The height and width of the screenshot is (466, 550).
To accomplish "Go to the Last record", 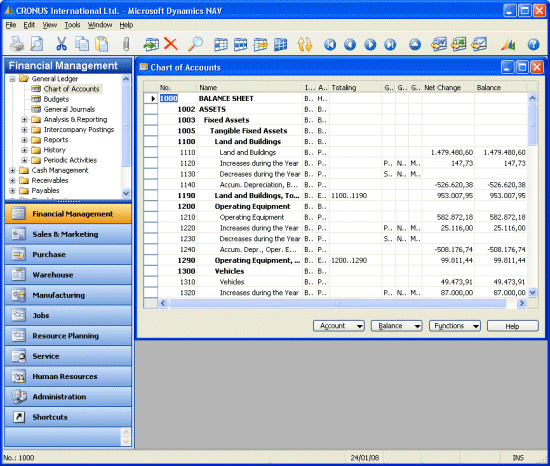I will [x=390, y=45].
